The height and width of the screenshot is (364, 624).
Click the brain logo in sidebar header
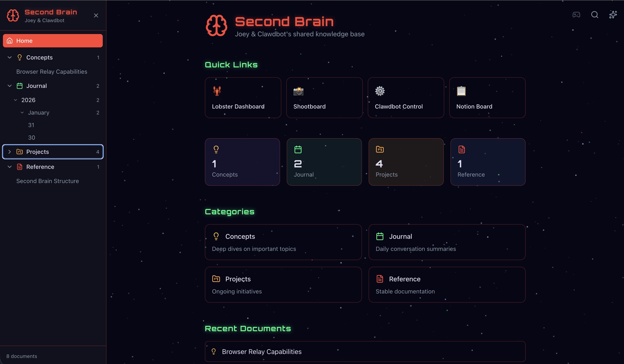[13, 16]
